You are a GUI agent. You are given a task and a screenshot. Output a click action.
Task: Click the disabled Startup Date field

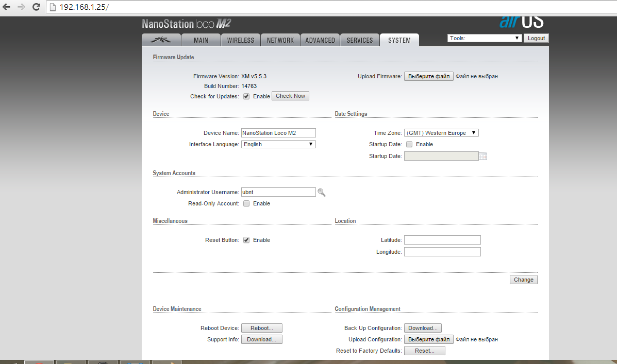[x=441, y=156]
